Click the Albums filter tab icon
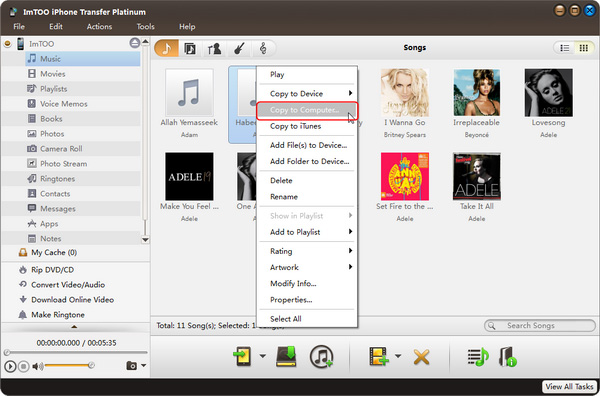The width and height of the screenshot is (600, 396). coord(190,49)
